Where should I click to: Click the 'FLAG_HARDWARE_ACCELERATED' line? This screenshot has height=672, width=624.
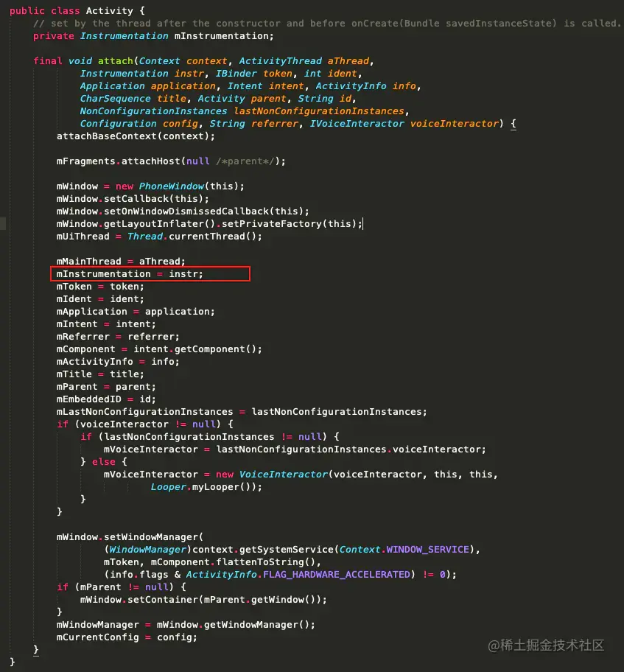coord(280,575)
